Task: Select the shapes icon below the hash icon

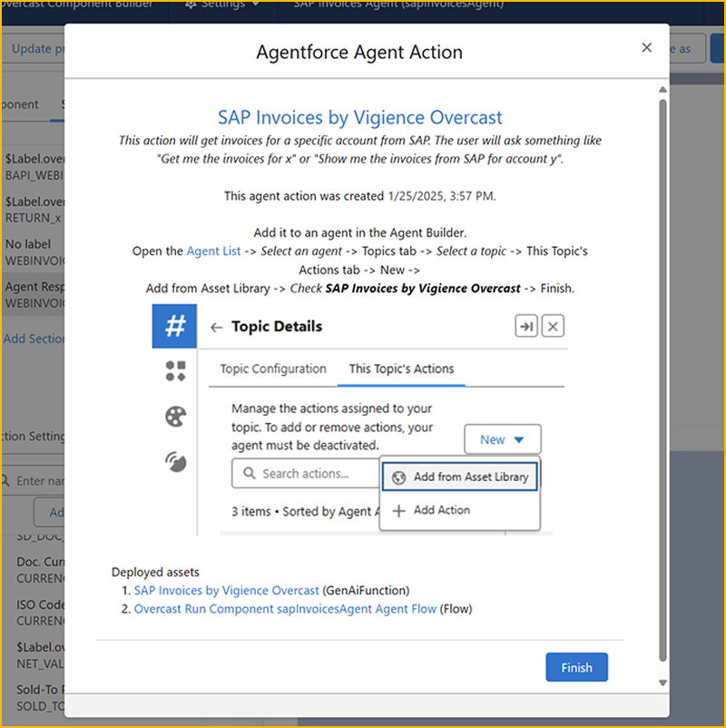Action: [x=175, y=370]
